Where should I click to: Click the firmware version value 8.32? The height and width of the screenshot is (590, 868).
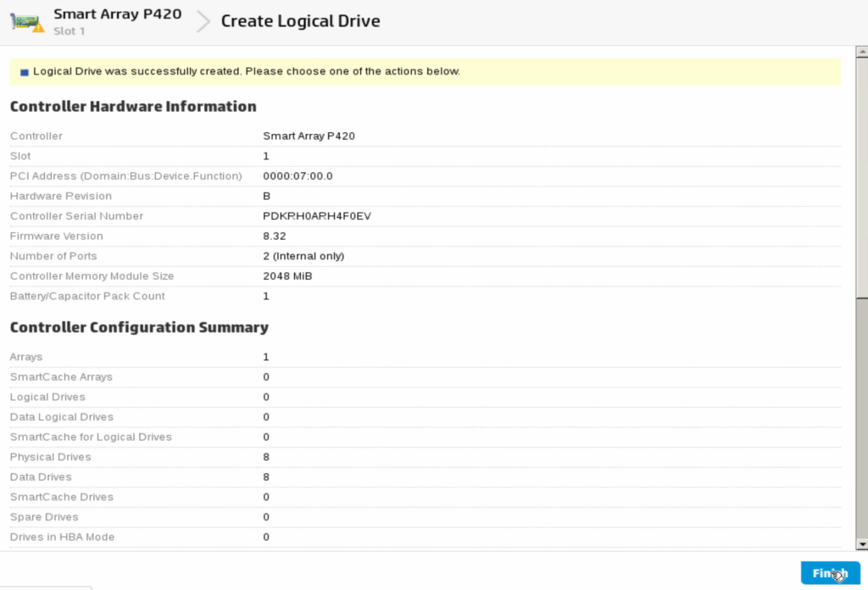pyautogui.click(x=275, y=236)
